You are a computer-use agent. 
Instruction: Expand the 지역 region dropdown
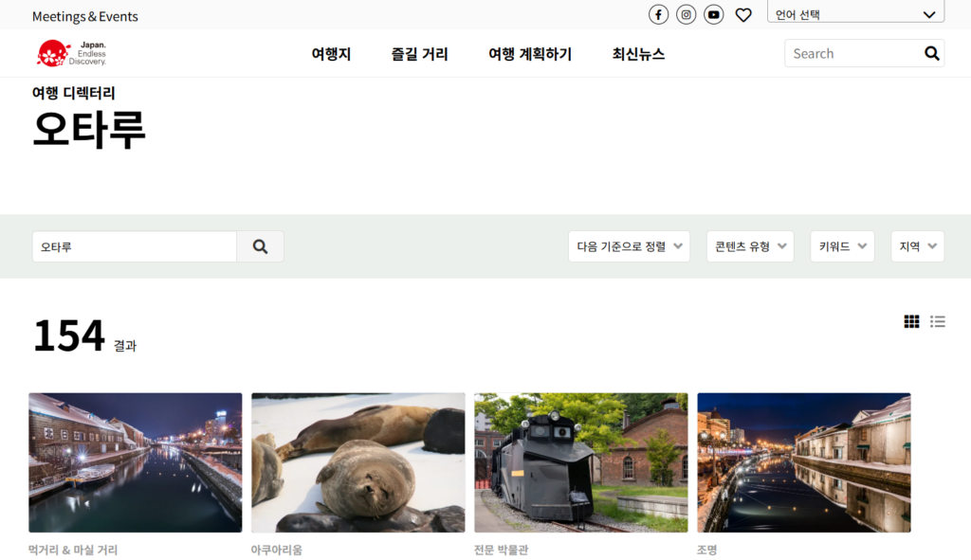point(917,245)
